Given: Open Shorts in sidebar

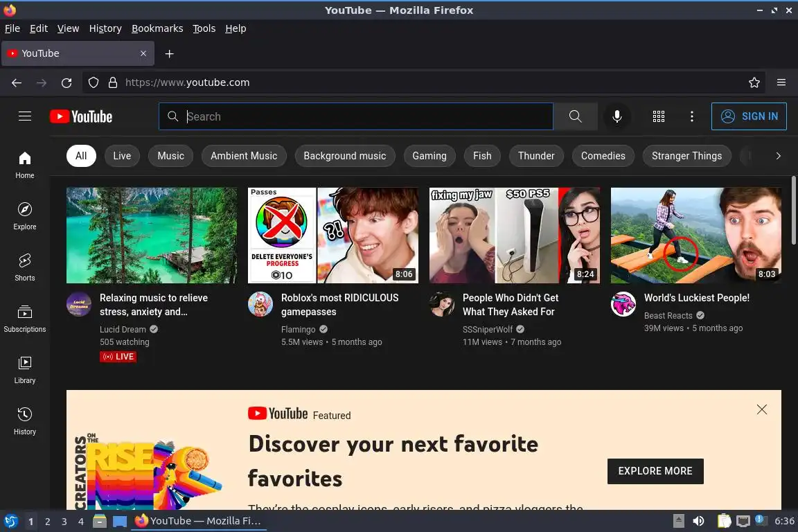Looking at the screenshot, I should coord(24,267).
